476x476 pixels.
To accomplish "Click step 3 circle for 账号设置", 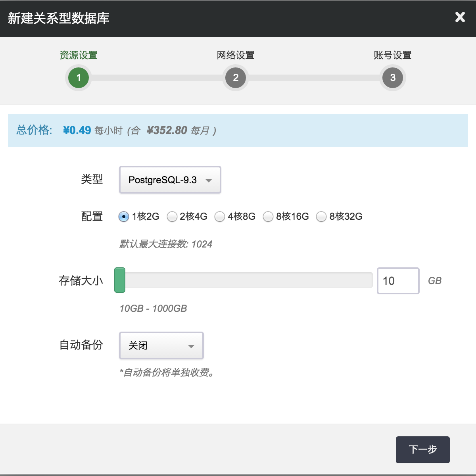I will pos(393,78).
